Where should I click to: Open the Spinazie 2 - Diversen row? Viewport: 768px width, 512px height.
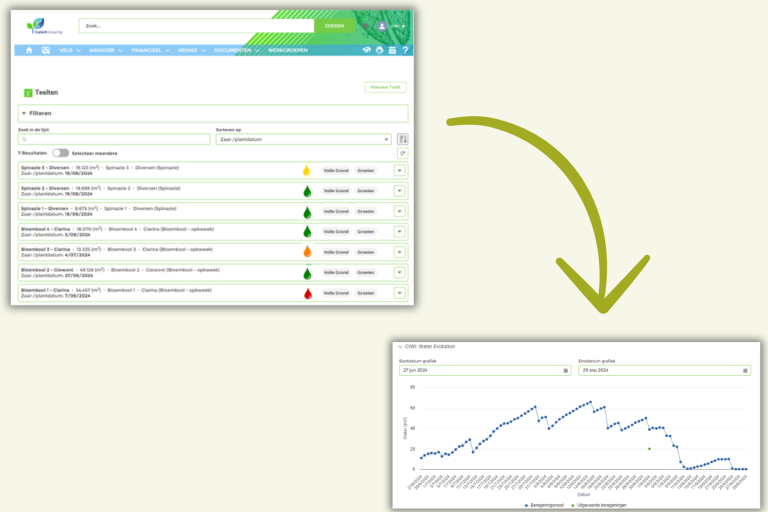[213, 191]
